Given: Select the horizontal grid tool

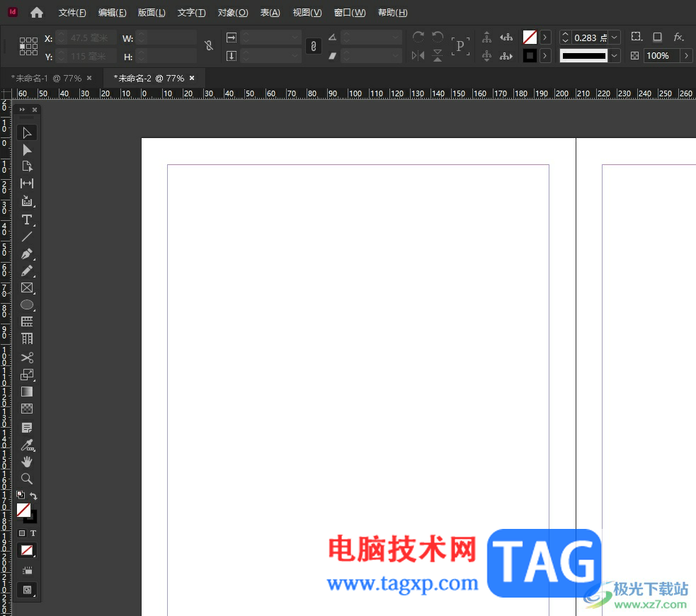Looking at the screenshot, I should (x=27, y=321).
